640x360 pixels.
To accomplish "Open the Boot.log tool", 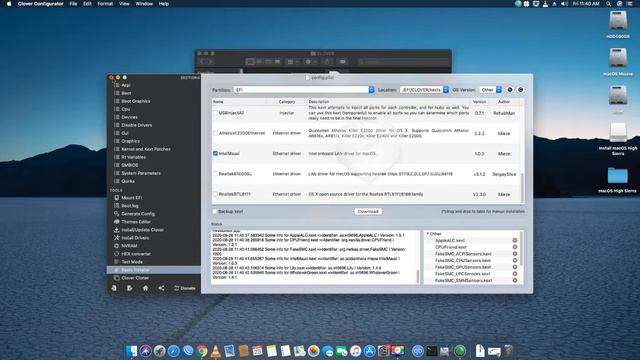I will pos(129,206).
